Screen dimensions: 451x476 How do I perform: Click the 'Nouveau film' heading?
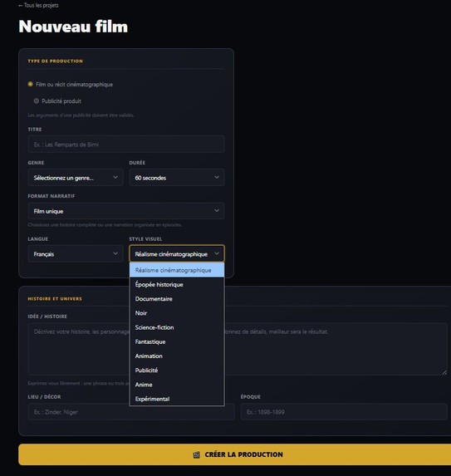[73, 27]
